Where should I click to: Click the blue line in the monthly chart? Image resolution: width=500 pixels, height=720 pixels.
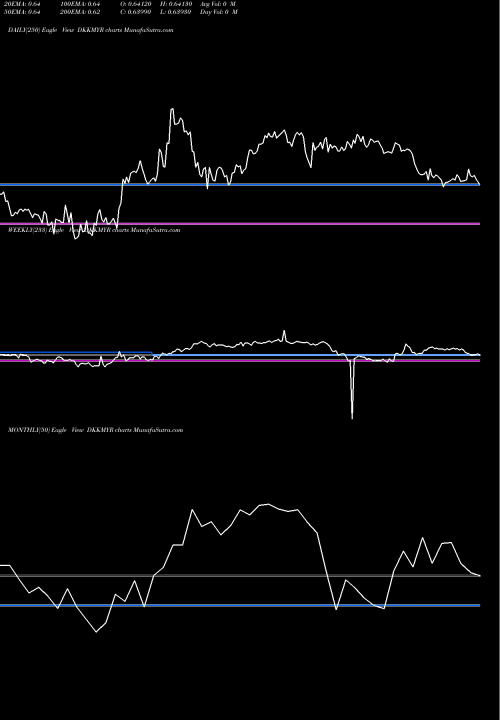coord(240,606)
